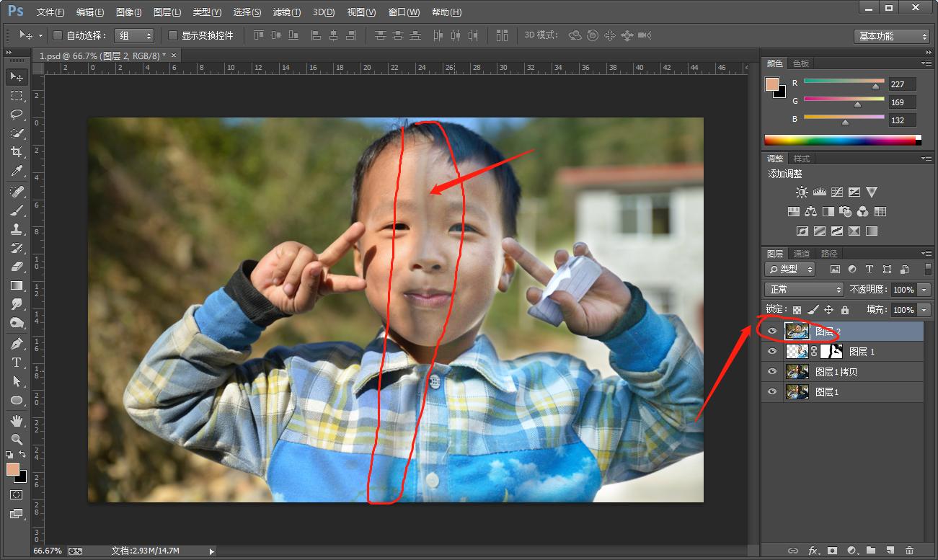This screenshot has height=560, width=938.
Task: Select the Crop tool in toolbar
Action: coord(17,152)
